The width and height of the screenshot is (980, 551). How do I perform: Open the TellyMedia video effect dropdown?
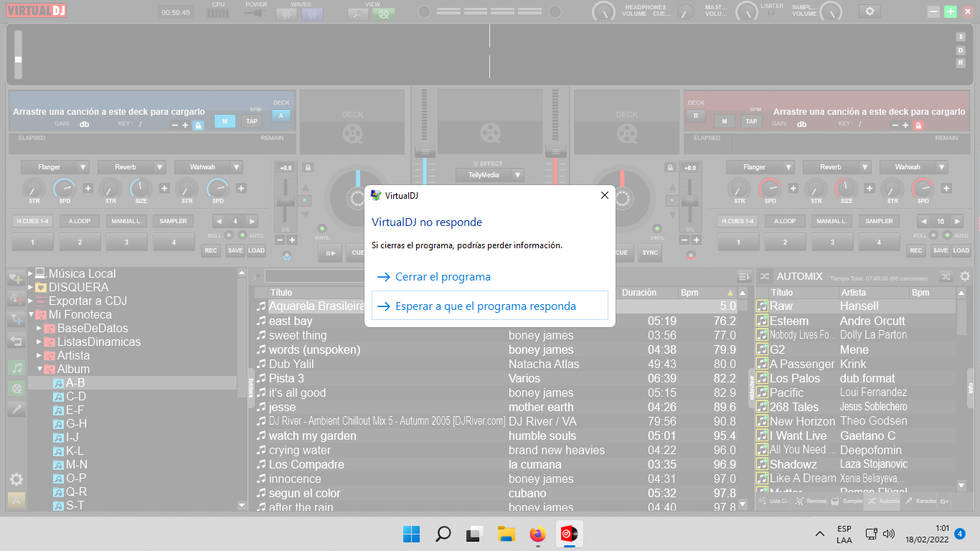coord(490,175)
